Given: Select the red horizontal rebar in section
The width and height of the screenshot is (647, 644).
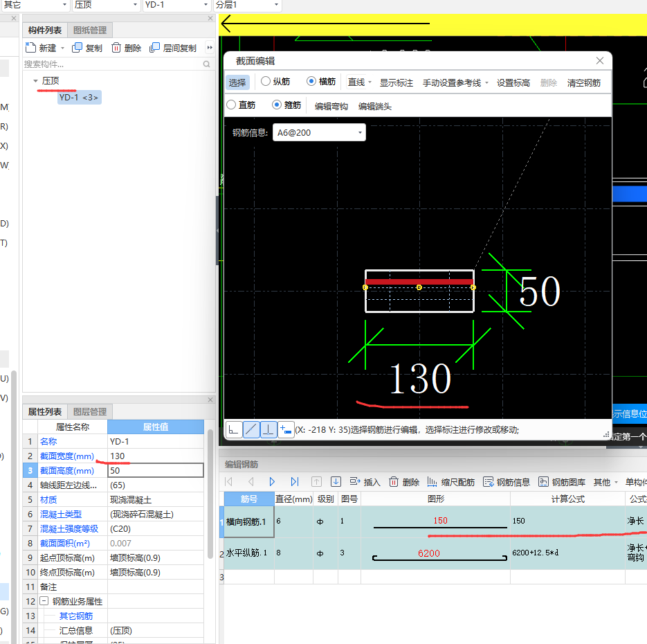Looking at the screenshot, I should point(419,282).
